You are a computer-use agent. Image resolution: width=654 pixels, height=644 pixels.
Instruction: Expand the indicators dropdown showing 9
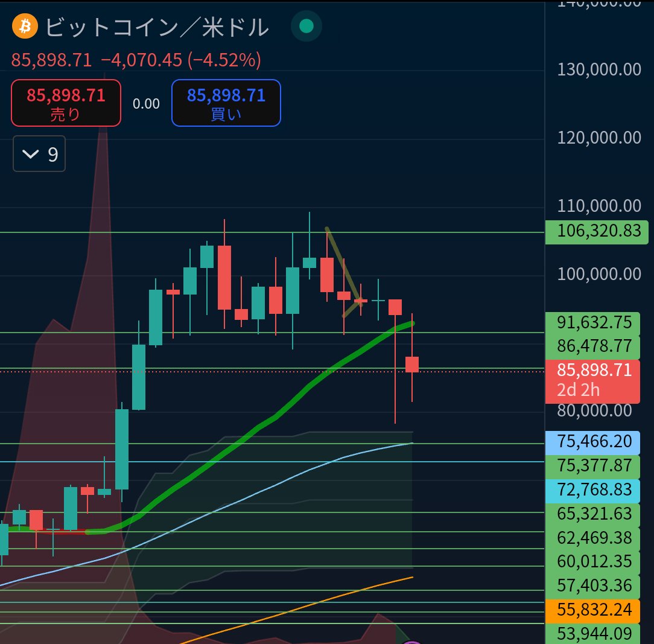[x=39, y=154]
